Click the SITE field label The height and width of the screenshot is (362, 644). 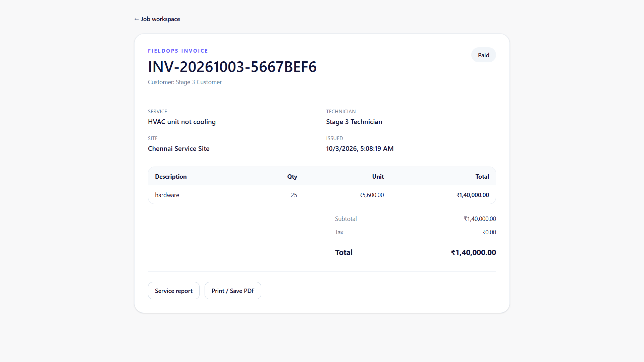[153, 138]
